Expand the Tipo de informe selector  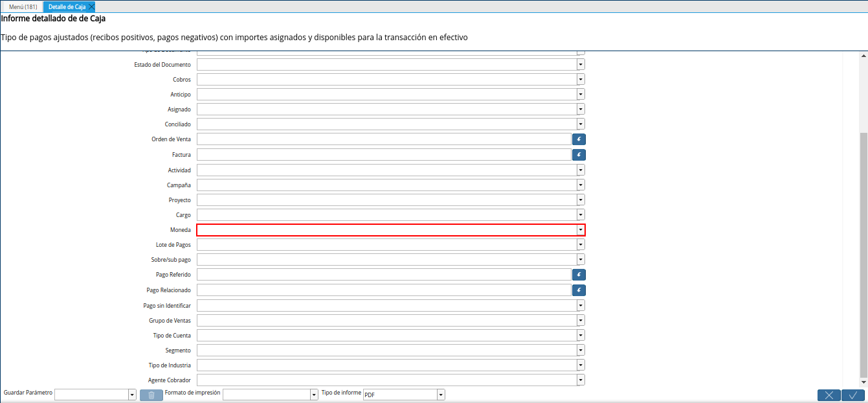(x=440, y=394)
